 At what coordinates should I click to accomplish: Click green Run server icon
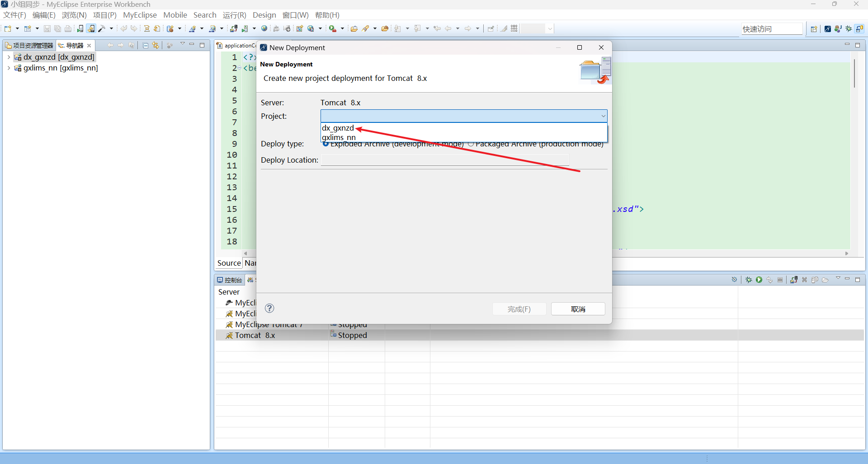[759, 280]
